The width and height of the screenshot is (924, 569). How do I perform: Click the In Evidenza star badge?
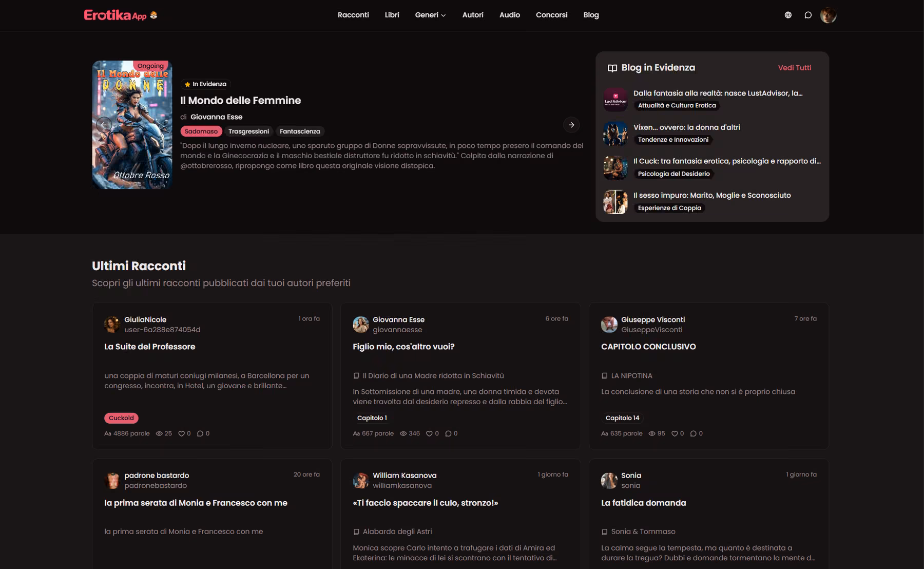pos(205,84)
